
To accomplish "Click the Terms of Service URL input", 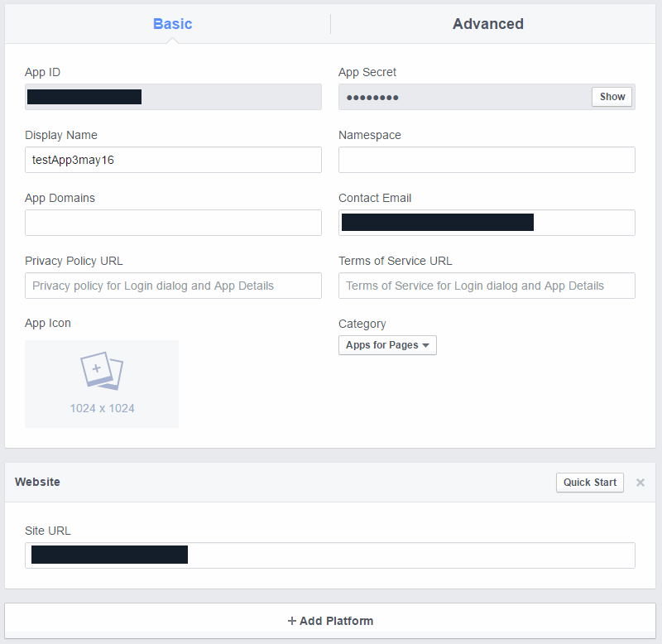I will (487, 286).
